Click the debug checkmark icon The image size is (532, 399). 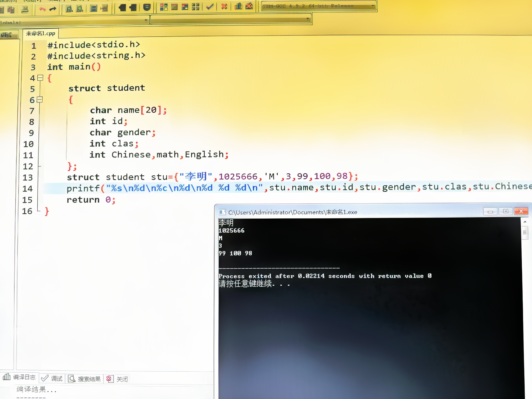(x=210, y=6)
